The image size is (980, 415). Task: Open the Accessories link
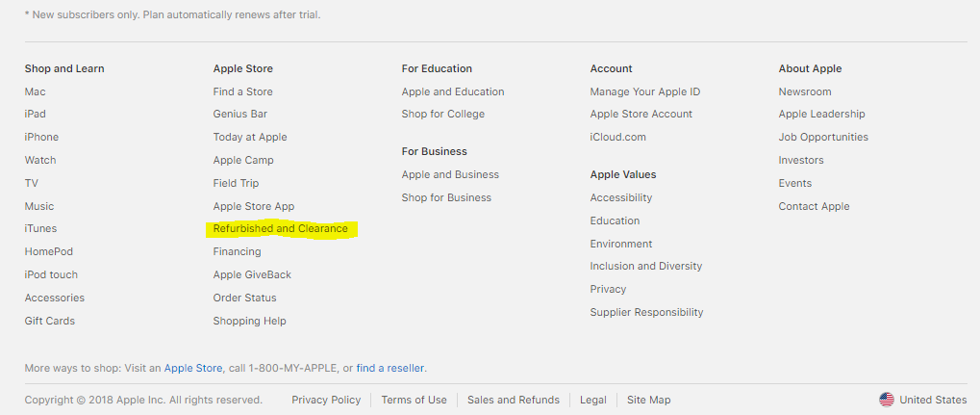pos(55,298)
